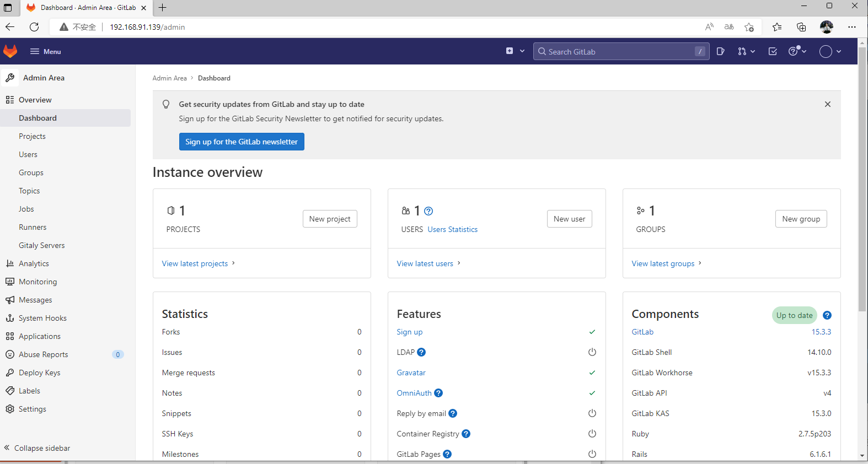Collapse the sidebar

tap(37, 448)
